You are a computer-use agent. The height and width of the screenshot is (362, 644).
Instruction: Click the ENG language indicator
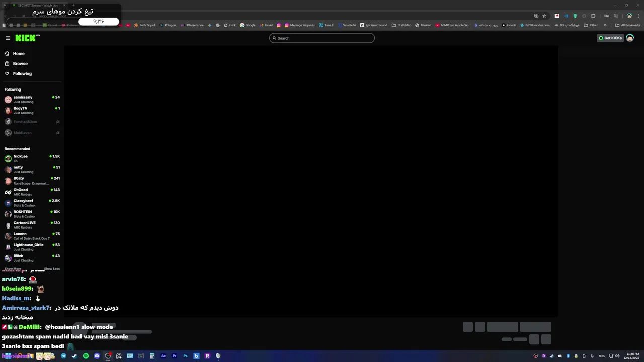coord(601,356)
